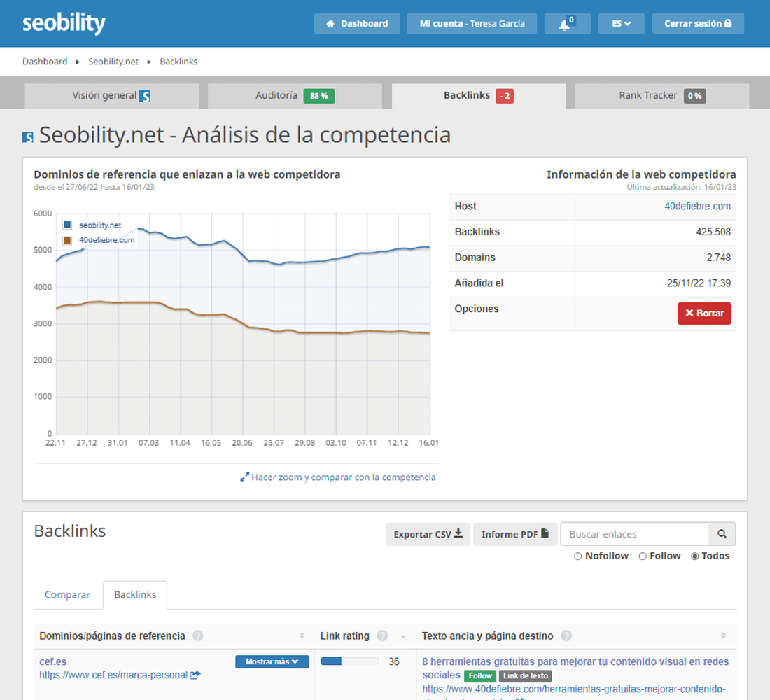Open 40defiebre.com host link
This screenshot has width=770, height=700.
click(697, 206)
